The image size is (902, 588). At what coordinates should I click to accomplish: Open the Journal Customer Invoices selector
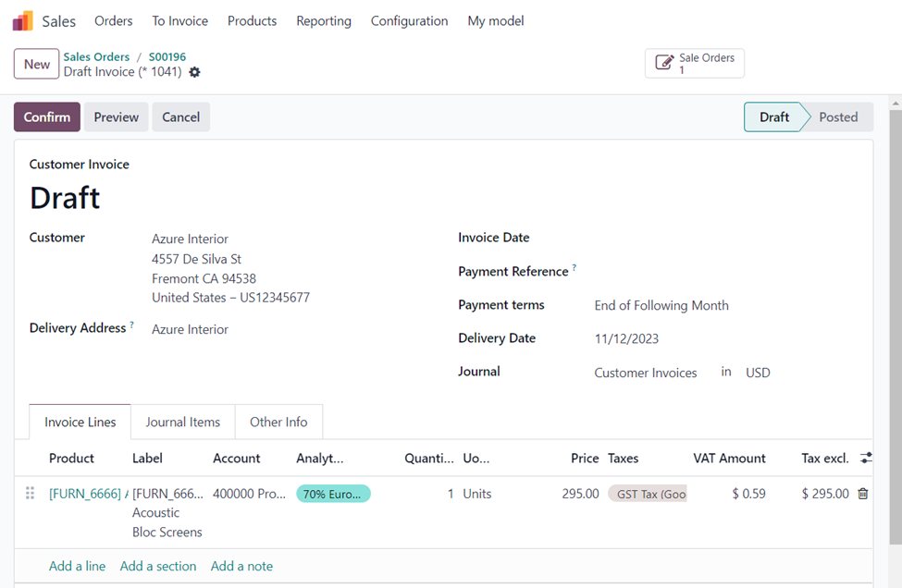(646, 373)
